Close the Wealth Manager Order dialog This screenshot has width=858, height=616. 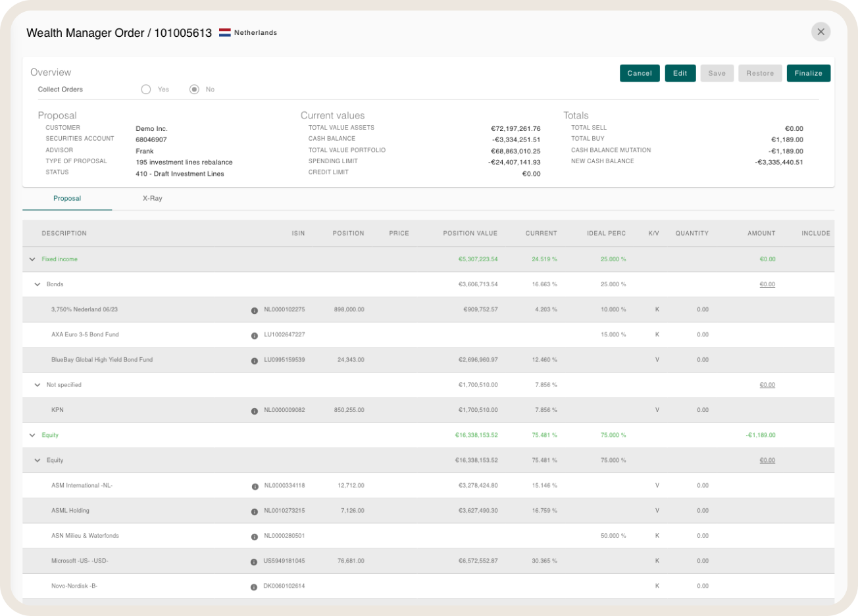[x=820, y=32]
